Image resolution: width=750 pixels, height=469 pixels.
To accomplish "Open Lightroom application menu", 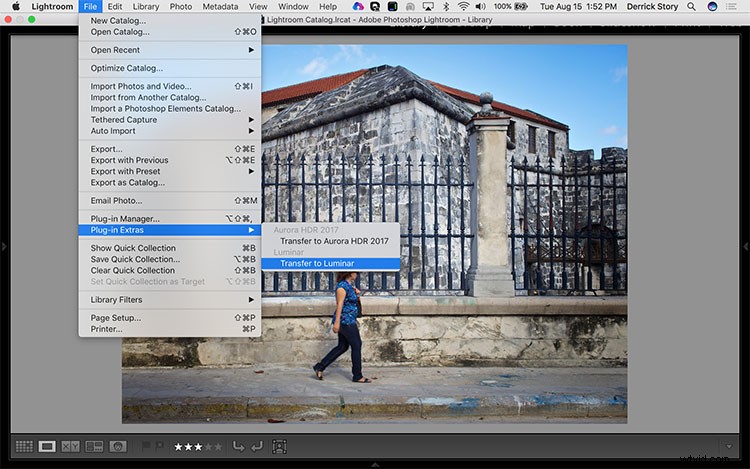I will pyautogui.click(x=52, y=6).
